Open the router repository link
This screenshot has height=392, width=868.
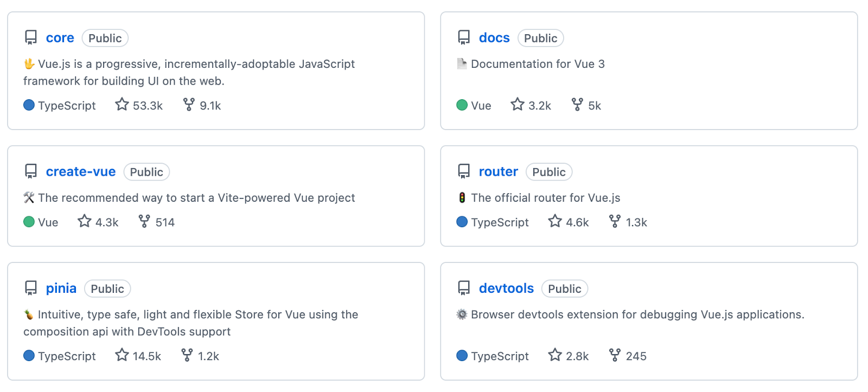click(499, 172)
